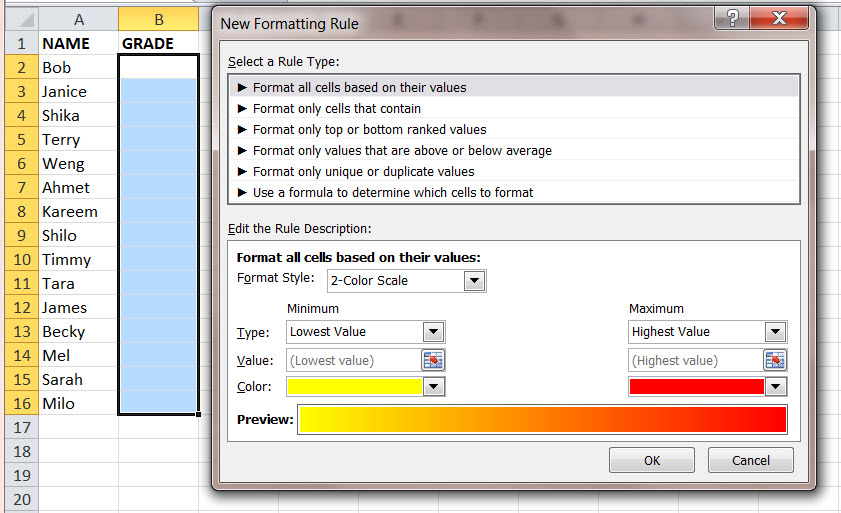Open the Minimum Type dropdown
Image resolution: width=841 pixels, height=513 pixels.
(433, 332)
